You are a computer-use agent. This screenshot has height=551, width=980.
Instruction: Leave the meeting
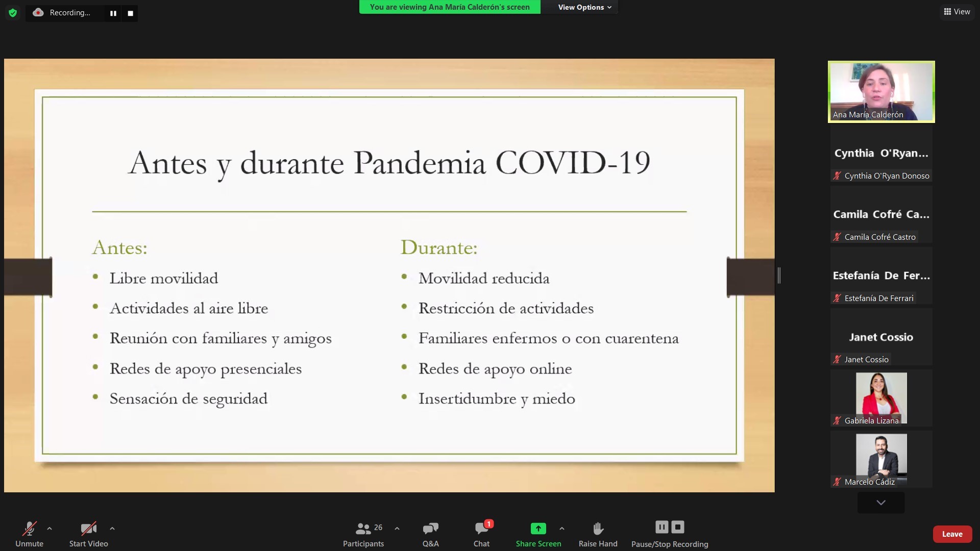[x=952, y=534]
